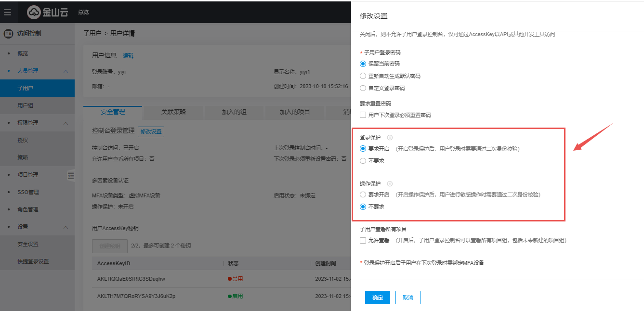
Task: Click the 创建秘钥 button
Action: coord(110,246)
